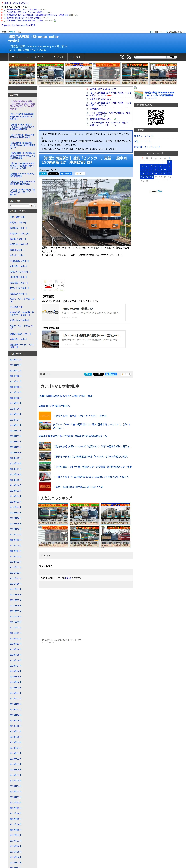Click the sidebar 記事検索 検索 button
The image size is (186, 868).
(32, 206)
